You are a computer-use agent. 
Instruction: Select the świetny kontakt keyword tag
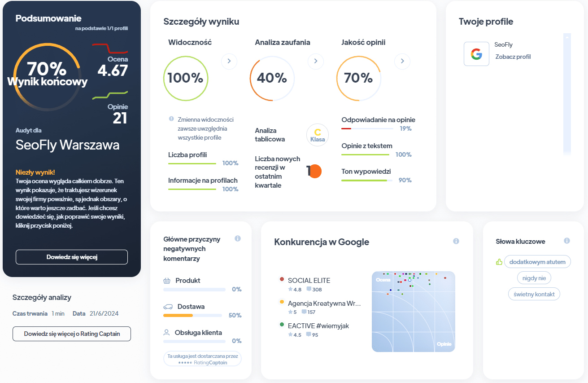tap(534, 294)
